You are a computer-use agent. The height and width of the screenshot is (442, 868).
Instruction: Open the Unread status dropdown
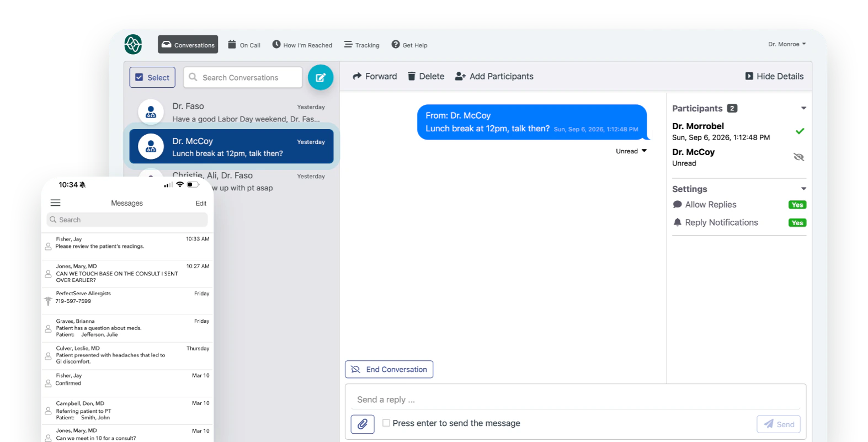coord(631,151)
